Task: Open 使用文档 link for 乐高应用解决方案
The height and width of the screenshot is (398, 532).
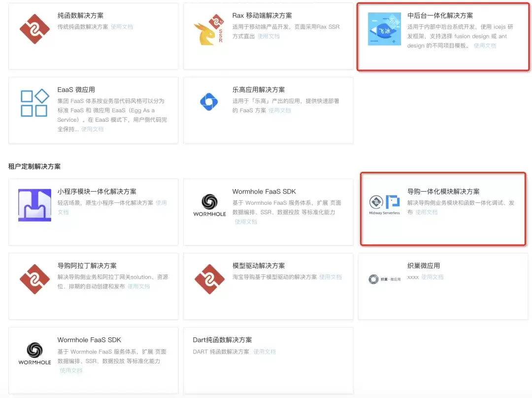Action: [280, 110]
